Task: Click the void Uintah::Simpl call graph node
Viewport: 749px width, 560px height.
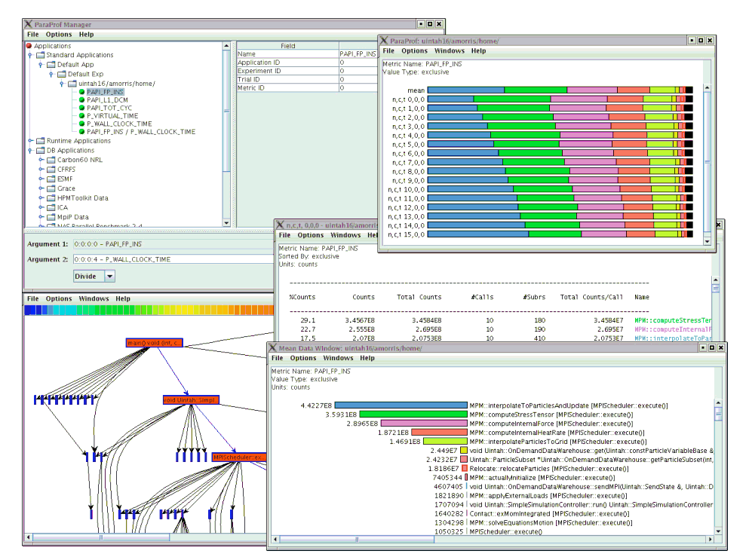Action: tap(191, 399)
